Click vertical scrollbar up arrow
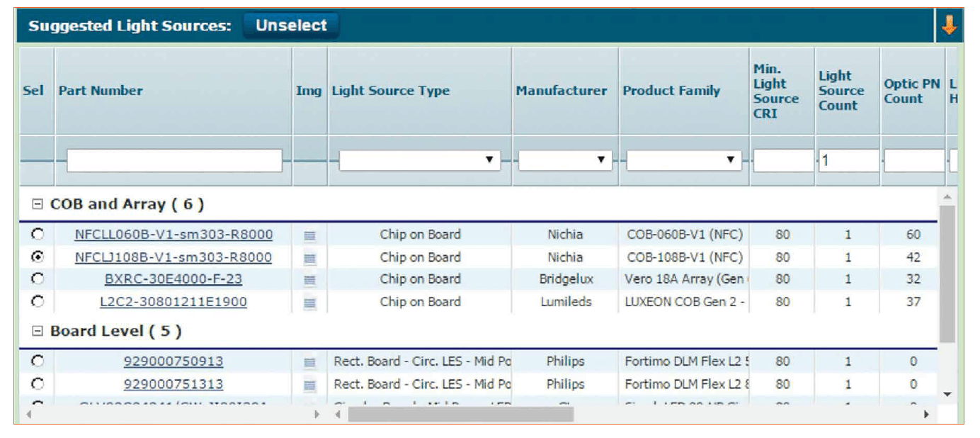980x438 pixels. click(x=947, y=196)
